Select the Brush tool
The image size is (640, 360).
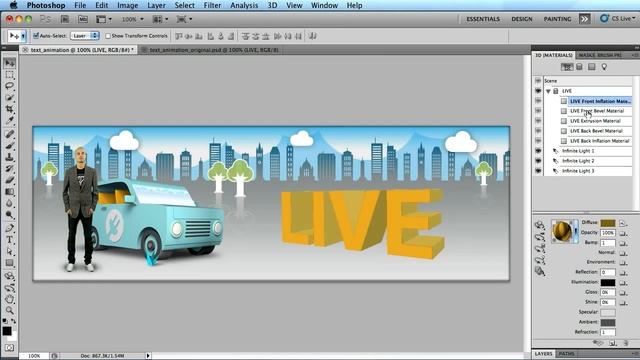tap(9, 145)
